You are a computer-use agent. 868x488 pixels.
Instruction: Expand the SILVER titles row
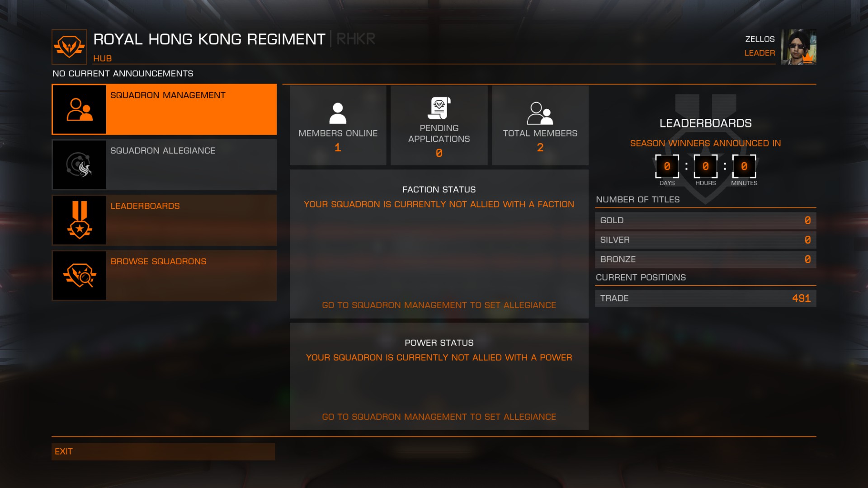[x=706, y=239]
